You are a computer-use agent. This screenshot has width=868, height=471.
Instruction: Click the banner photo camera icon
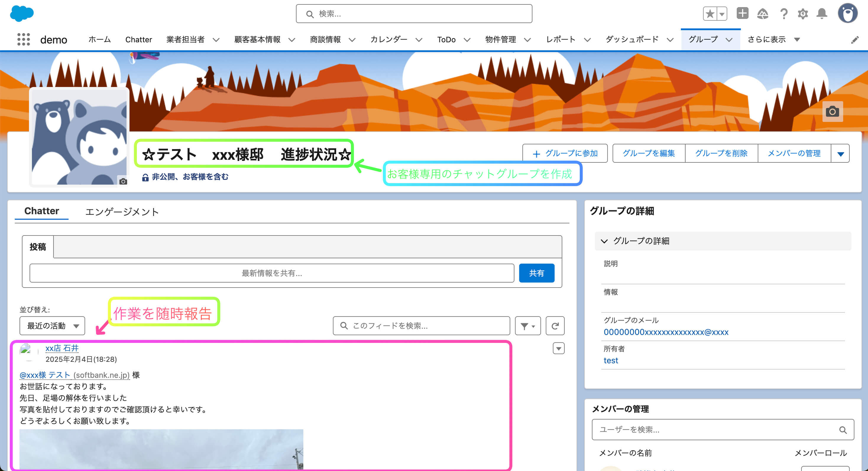coord(832,111)
